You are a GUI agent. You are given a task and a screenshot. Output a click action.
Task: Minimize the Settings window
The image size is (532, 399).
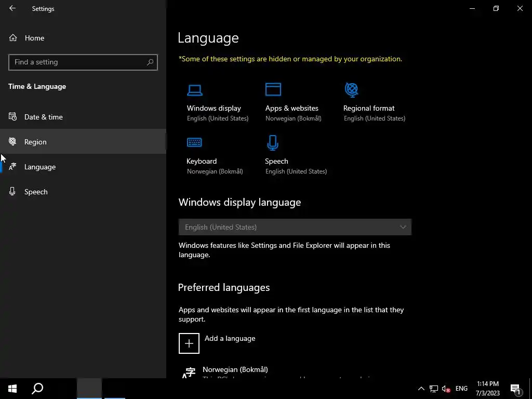(472, 8)
